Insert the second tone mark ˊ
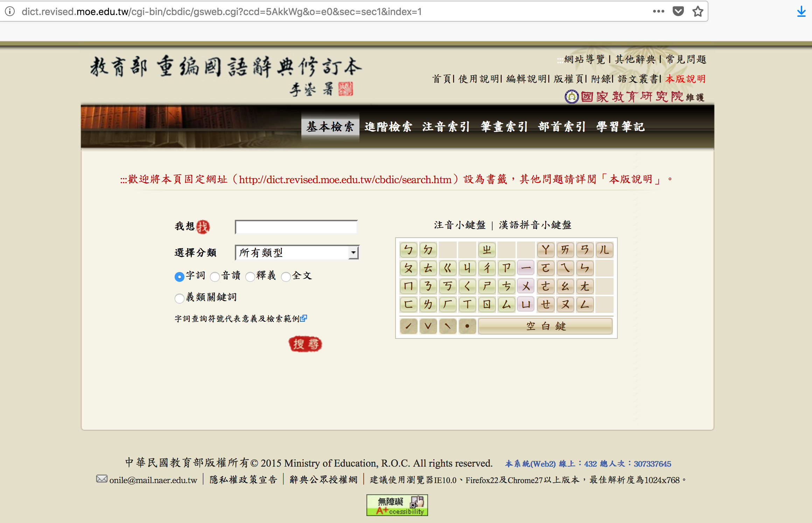This screenshot has height=523, width=812. coord(408,326)
